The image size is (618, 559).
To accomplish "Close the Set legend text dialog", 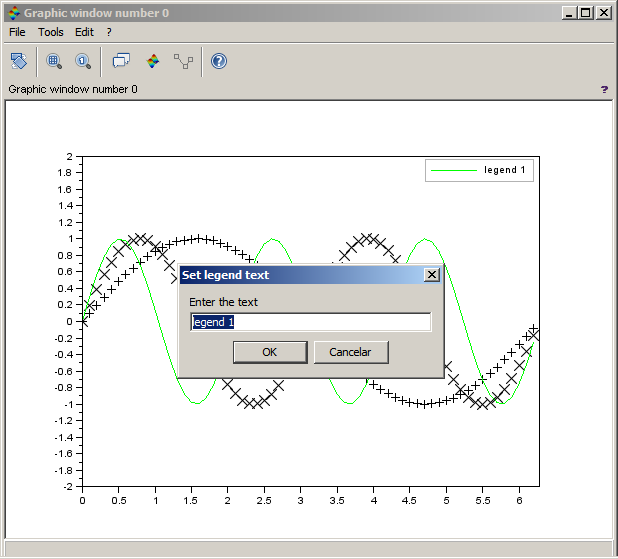I will [x=432, y=275].
